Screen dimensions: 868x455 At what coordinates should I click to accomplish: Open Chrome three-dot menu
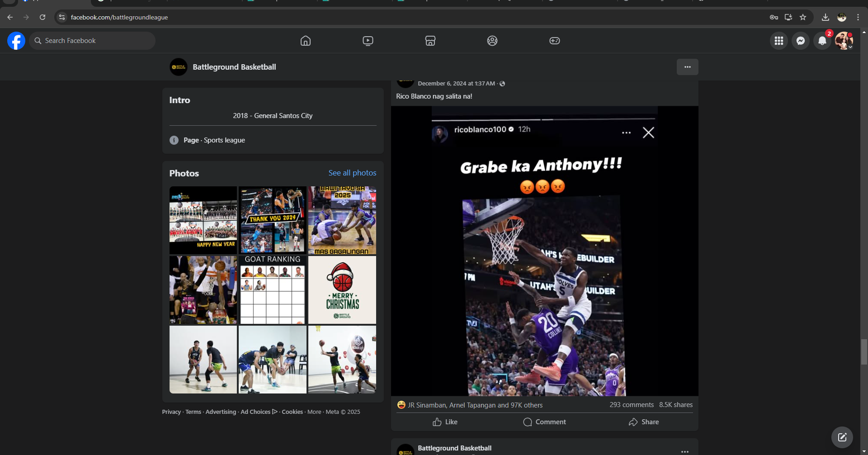point(858,17)
